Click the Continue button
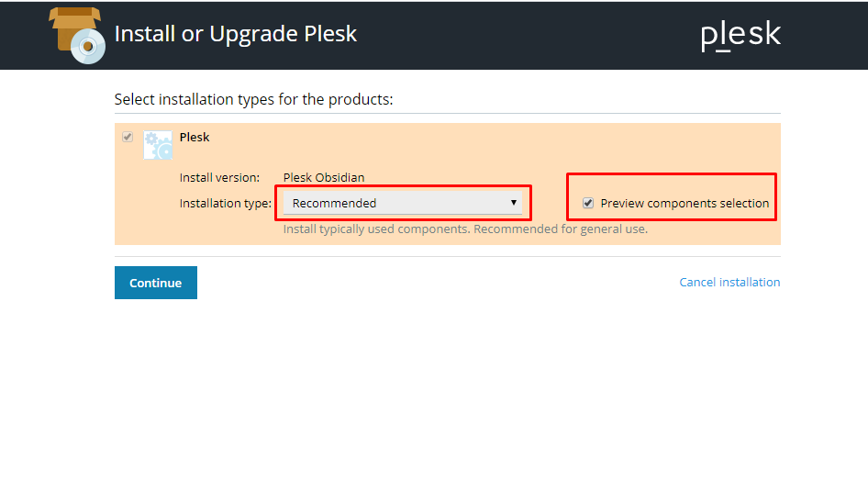The height and width of the screenshot is (491, 868). [x=156, y=283]
